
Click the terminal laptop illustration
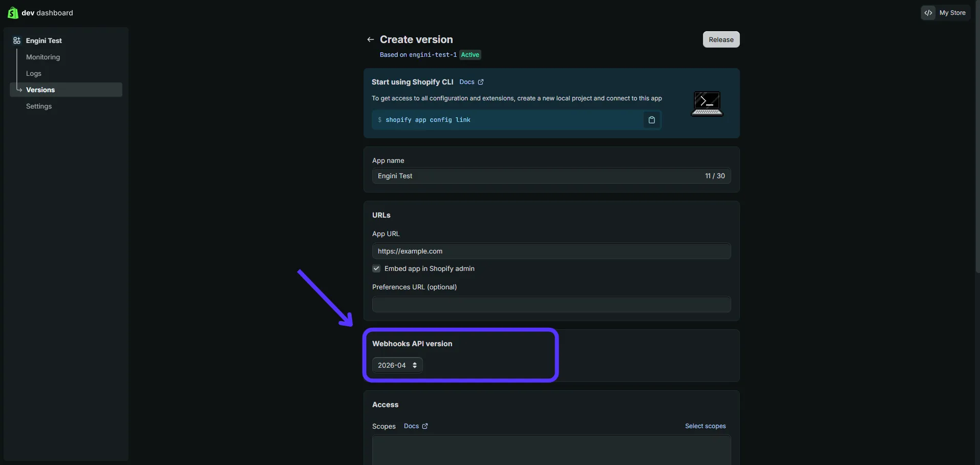pyautogui.click(x=707, y=103)
